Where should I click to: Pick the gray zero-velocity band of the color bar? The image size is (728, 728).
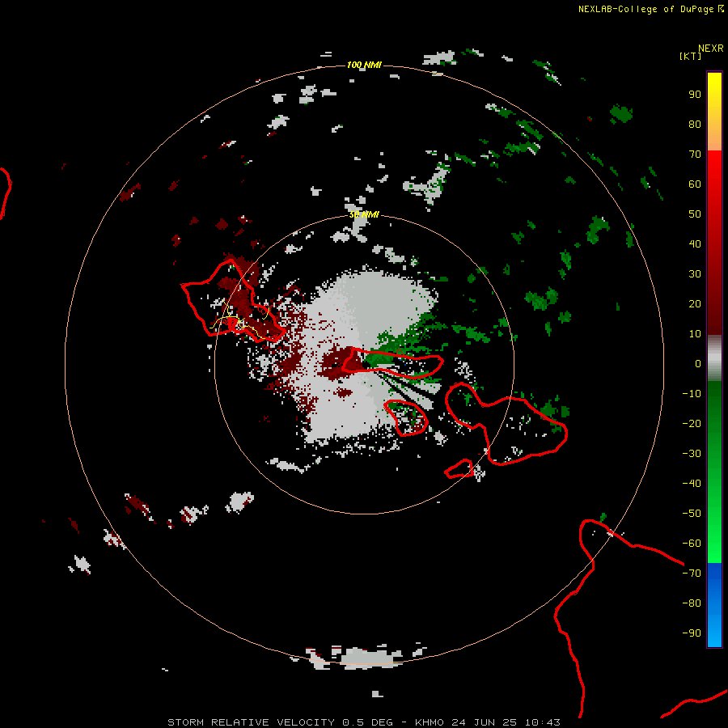point(714,358)
